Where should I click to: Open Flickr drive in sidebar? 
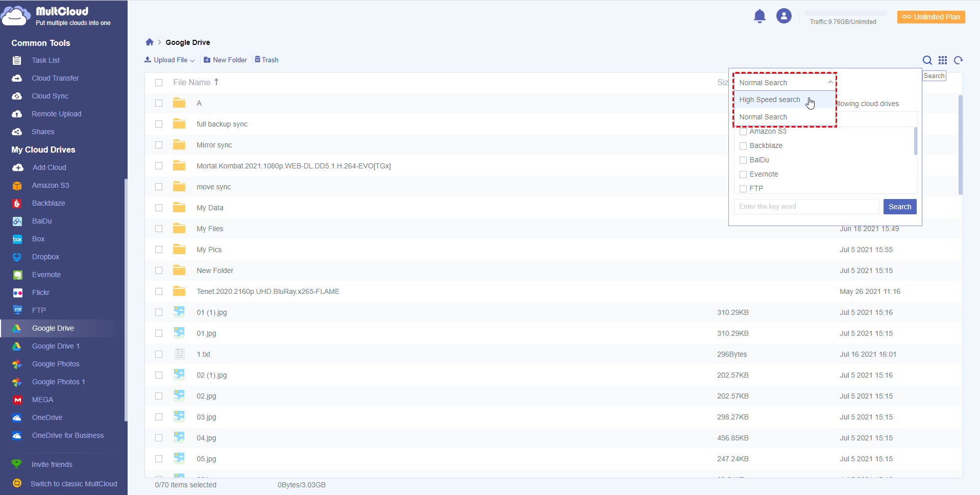click(x=40, y=292)
